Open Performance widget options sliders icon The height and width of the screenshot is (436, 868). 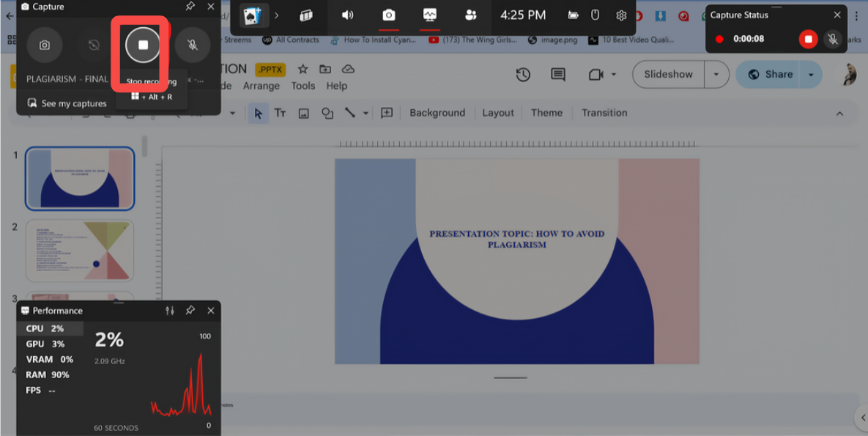(x=170, y=311)
